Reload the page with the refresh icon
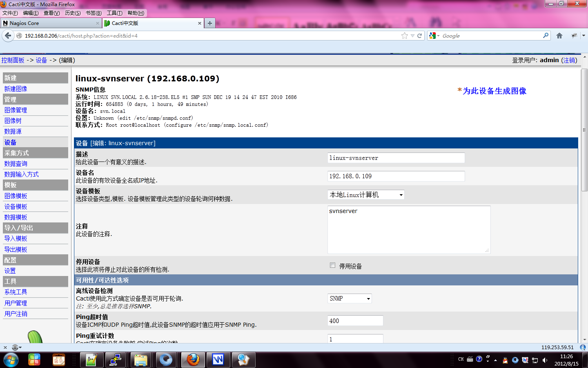The image size is (588, 368). (419, 36)
